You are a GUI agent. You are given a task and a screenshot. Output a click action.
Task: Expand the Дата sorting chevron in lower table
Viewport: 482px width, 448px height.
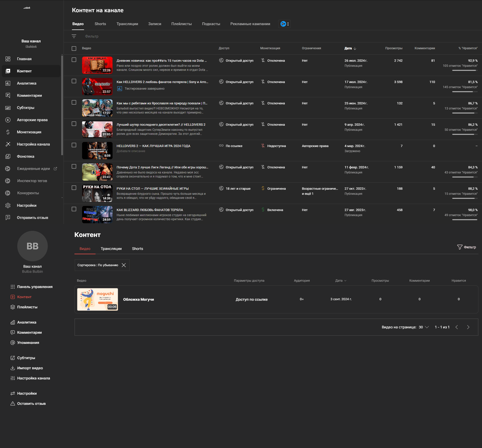click(345, 280)
